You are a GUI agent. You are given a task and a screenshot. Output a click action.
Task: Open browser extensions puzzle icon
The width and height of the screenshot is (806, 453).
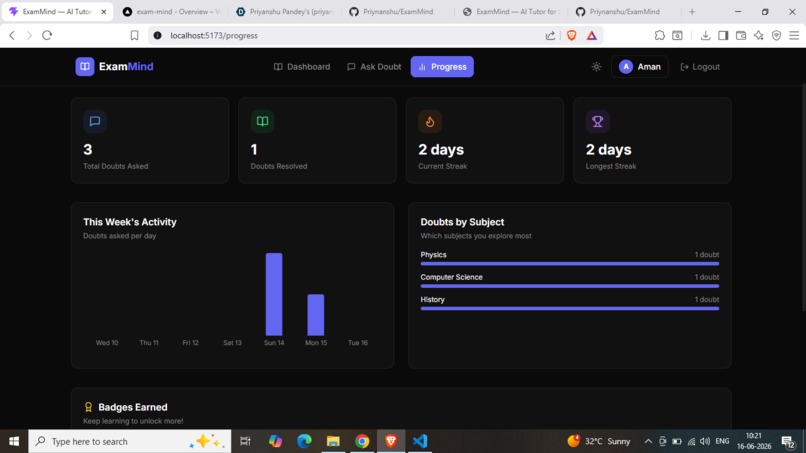point(660,35)
